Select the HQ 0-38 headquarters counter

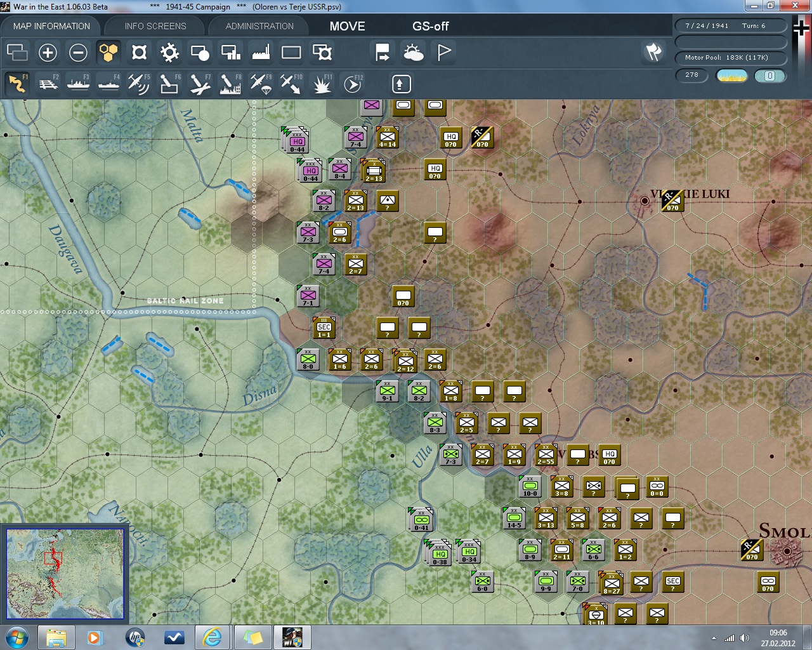[440, 554]
